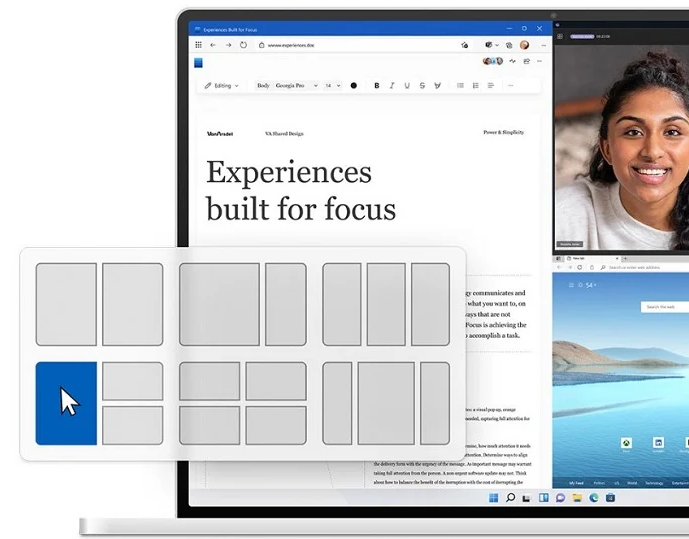Screen dimensions: 689x539
Task: Go forward in the document browser window
Action: click(x=228, y=45)
